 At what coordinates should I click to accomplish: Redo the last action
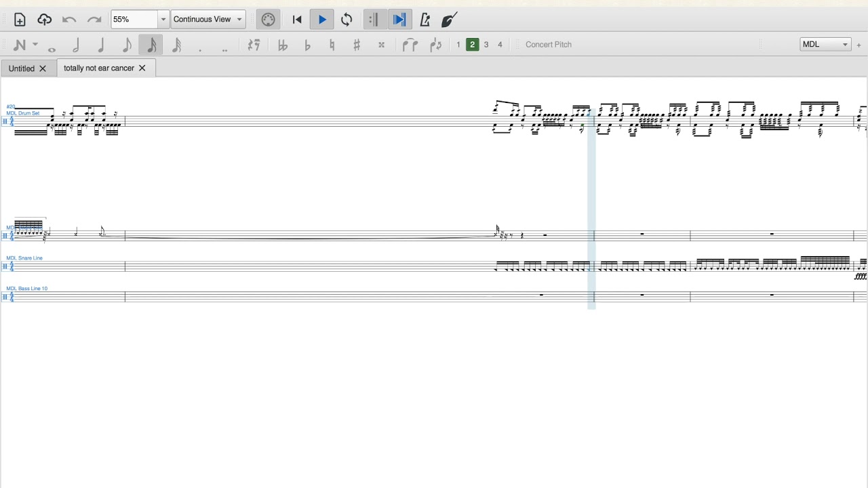coord(94,20)
